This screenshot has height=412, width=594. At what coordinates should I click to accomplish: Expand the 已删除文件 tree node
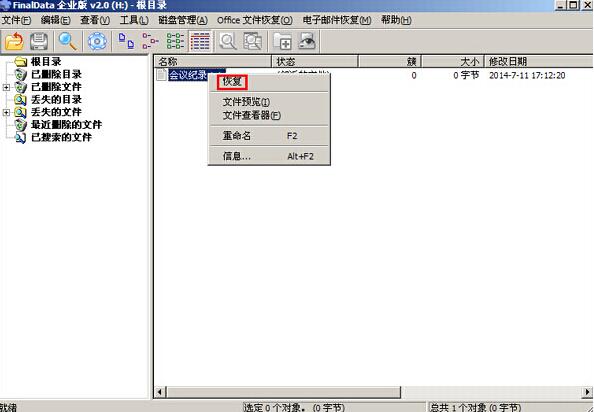coord(6,87)
